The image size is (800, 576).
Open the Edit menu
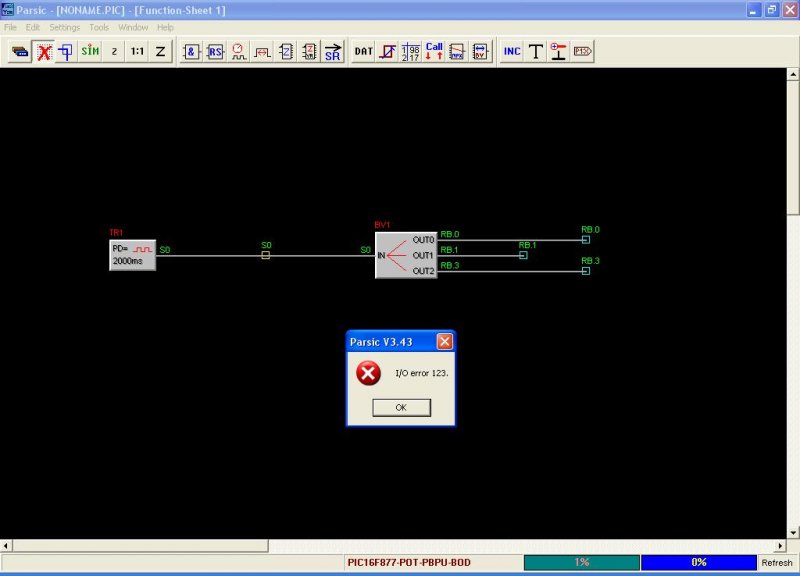click(33, 27)
